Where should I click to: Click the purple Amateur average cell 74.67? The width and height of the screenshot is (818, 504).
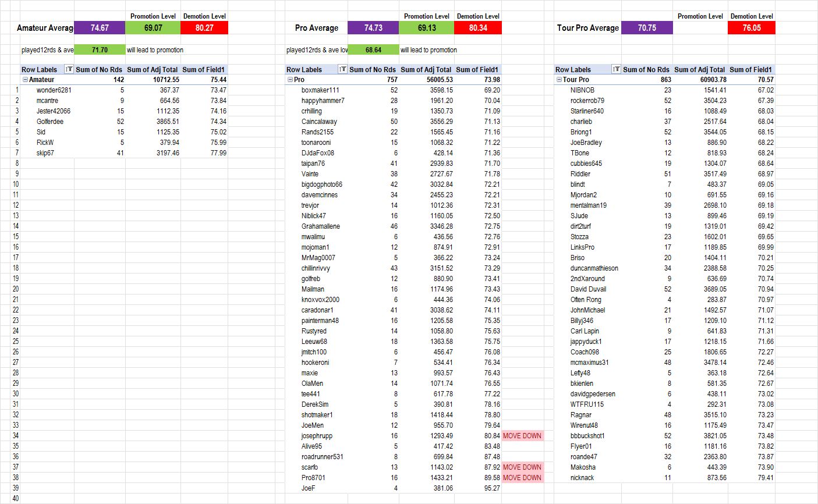tap(100, 28)
